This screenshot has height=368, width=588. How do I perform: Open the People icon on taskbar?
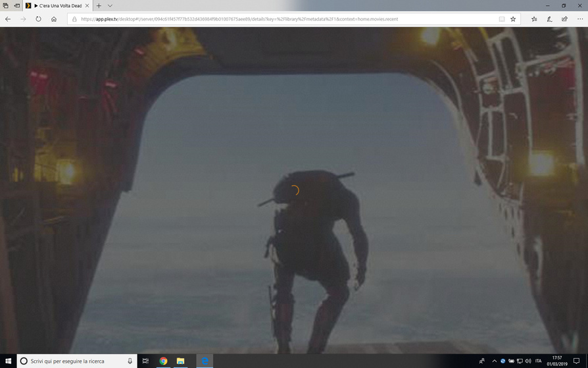point(482,361)
